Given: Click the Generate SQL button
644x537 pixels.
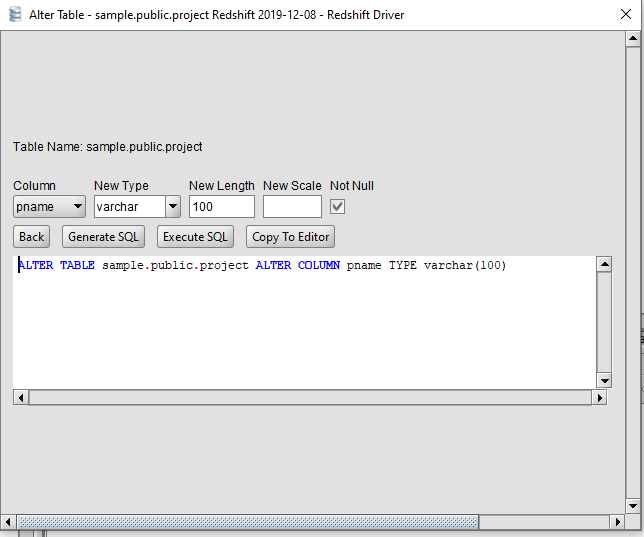Looking at the screenshot, I should pos(103,237).
